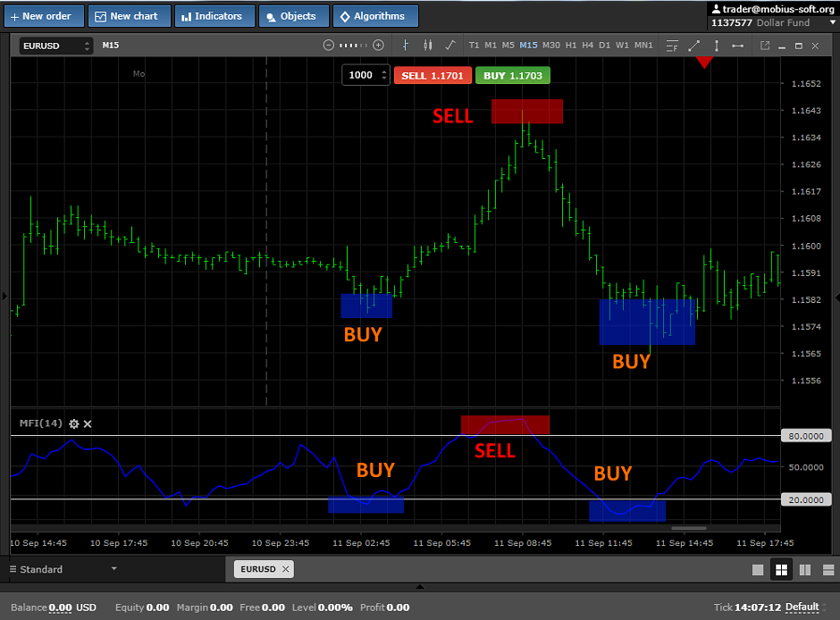
Task: Switch chart to bar display
Action: [406, 46]
